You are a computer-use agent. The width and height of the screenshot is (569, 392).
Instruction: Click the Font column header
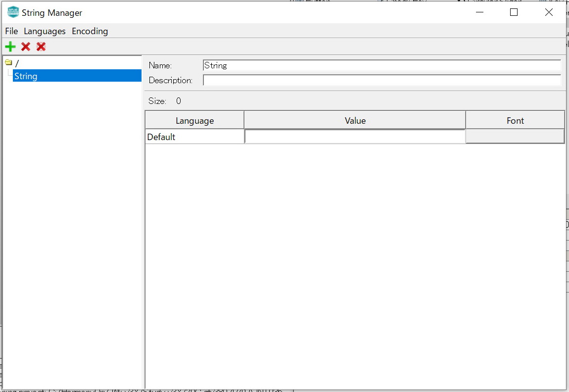coord(515,121)
